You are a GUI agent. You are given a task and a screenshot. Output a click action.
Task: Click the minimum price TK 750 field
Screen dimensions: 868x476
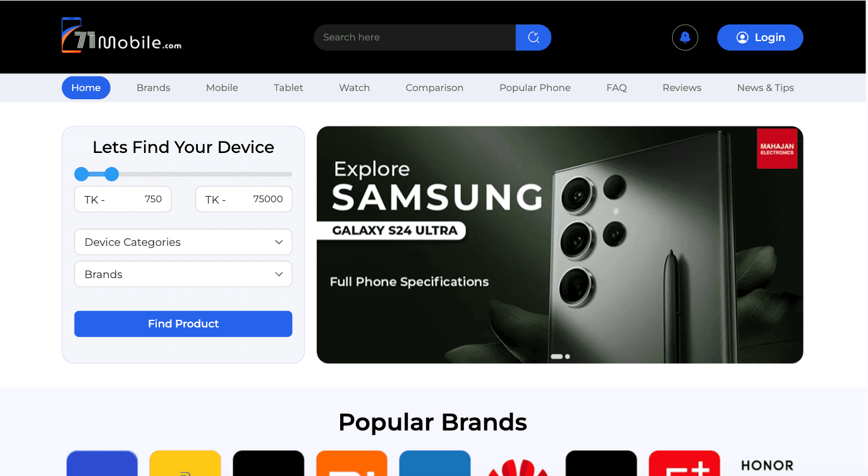(123, 199)
